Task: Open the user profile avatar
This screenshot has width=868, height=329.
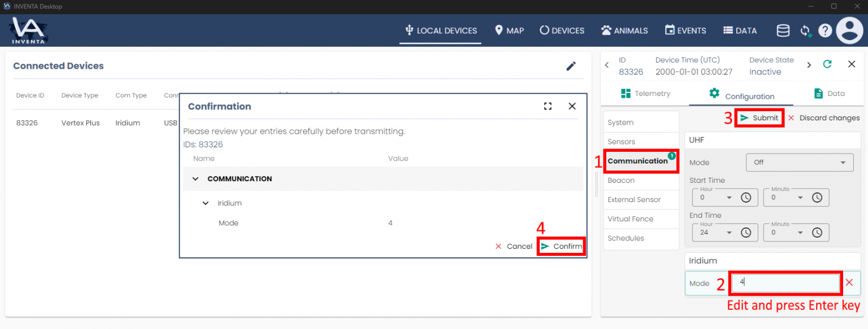Action: [x=849, y=30]
